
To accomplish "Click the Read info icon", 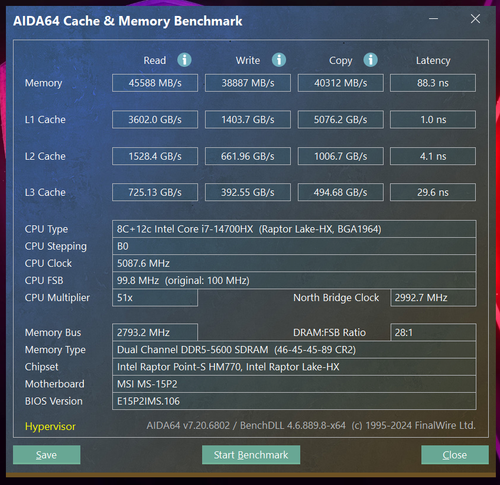I will coord(184,60).
